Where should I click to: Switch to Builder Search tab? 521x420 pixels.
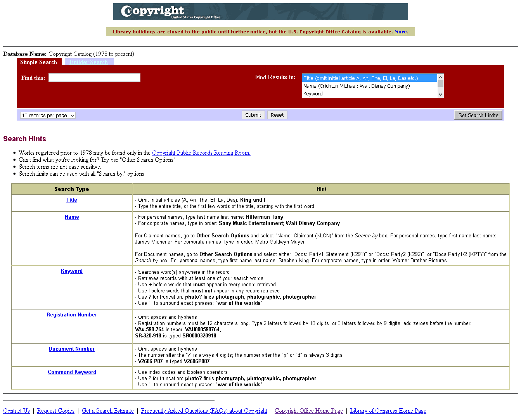tap(89, 62)
